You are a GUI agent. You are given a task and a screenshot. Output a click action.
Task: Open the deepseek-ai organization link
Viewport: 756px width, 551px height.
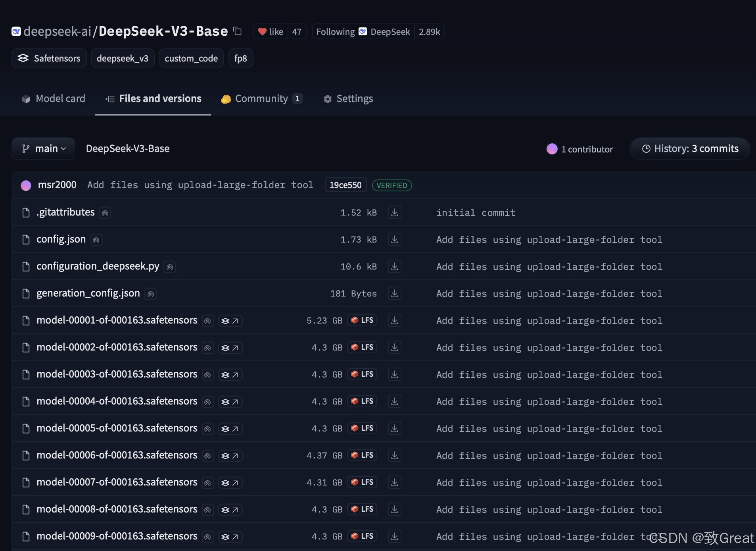coord(57,31)
